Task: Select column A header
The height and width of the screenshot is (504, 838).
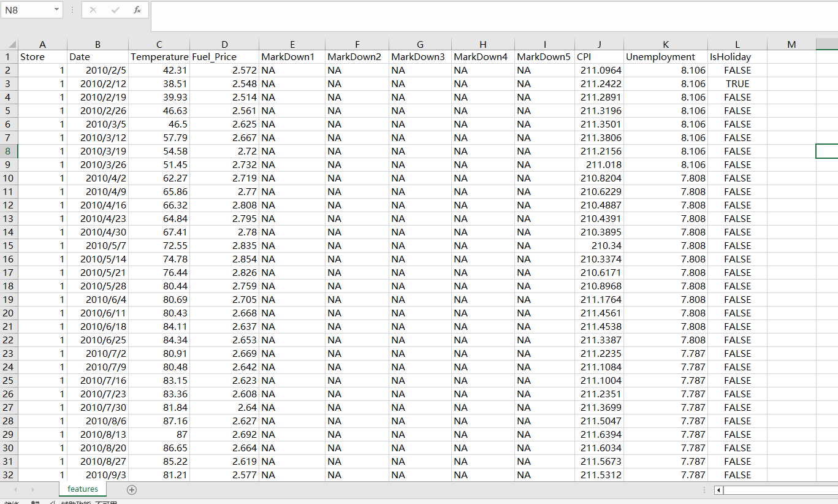Action: [x=42, y=44]
